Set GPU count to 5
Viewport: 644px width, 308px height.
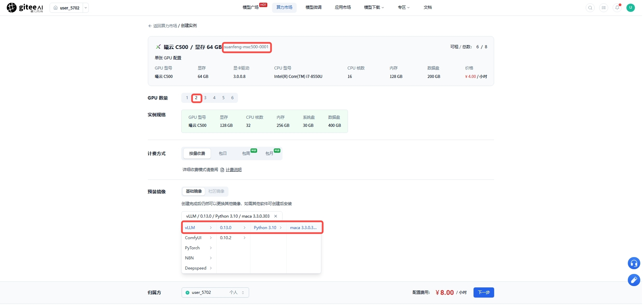tap(223, 98)
